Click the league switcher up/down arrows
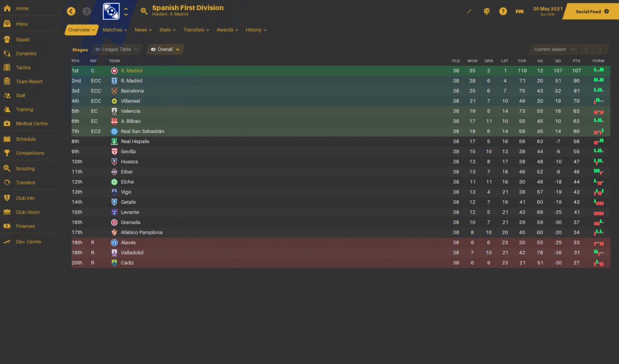 pyautogui.click(x=126, y=11)
